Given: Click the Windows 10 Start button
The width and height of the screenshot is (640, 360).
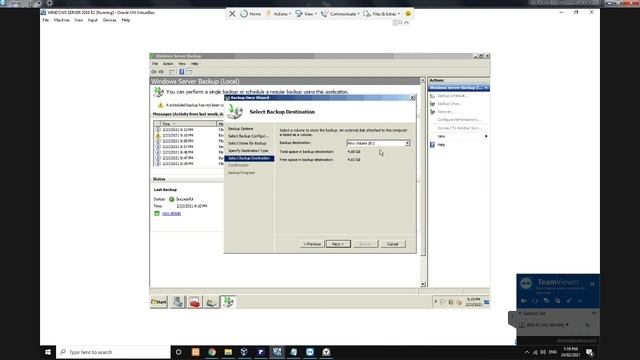Looking at the screenshot, I should point(48,352).
